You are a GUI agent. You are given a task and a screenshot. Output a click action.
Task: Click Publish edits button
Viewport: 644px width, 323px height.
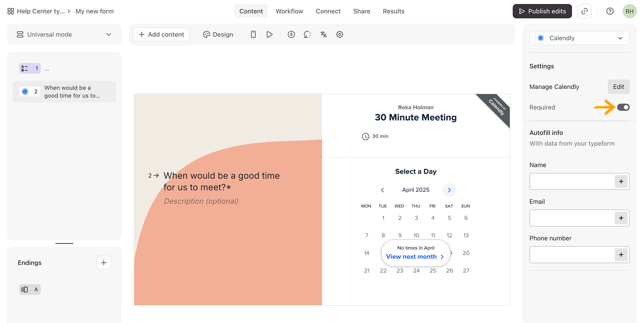542,11
